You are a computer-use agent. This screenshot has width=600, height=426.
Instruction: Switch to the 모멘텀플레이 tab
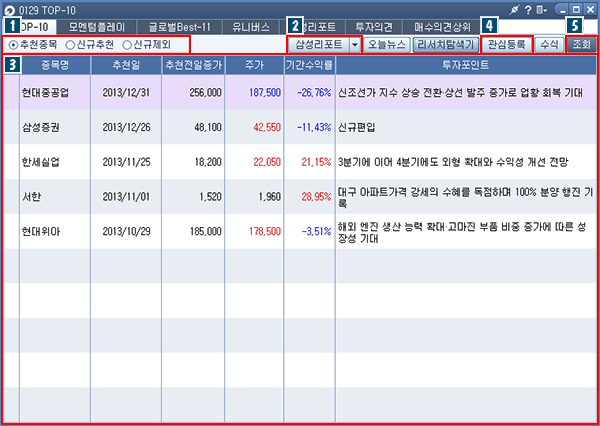point(97,26)
